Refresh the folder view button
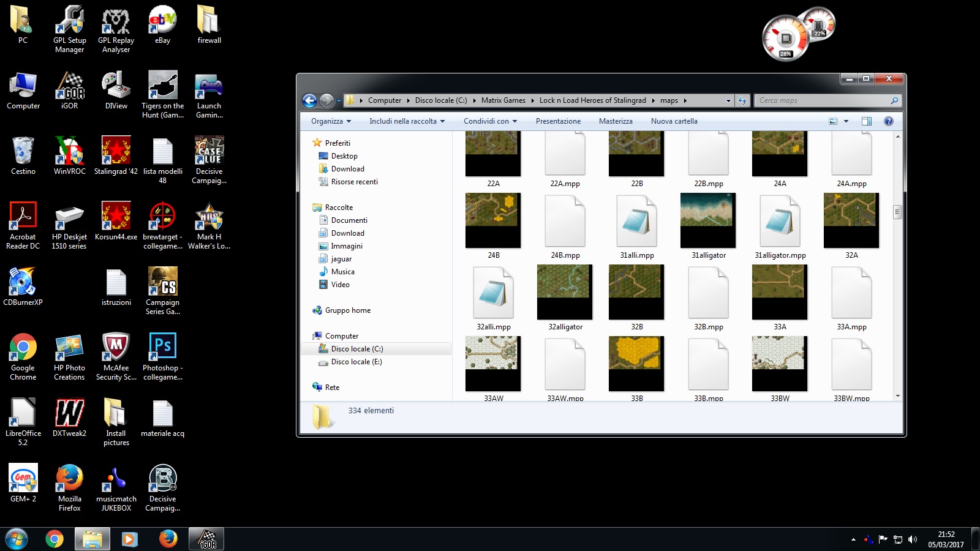 (742, 100)
